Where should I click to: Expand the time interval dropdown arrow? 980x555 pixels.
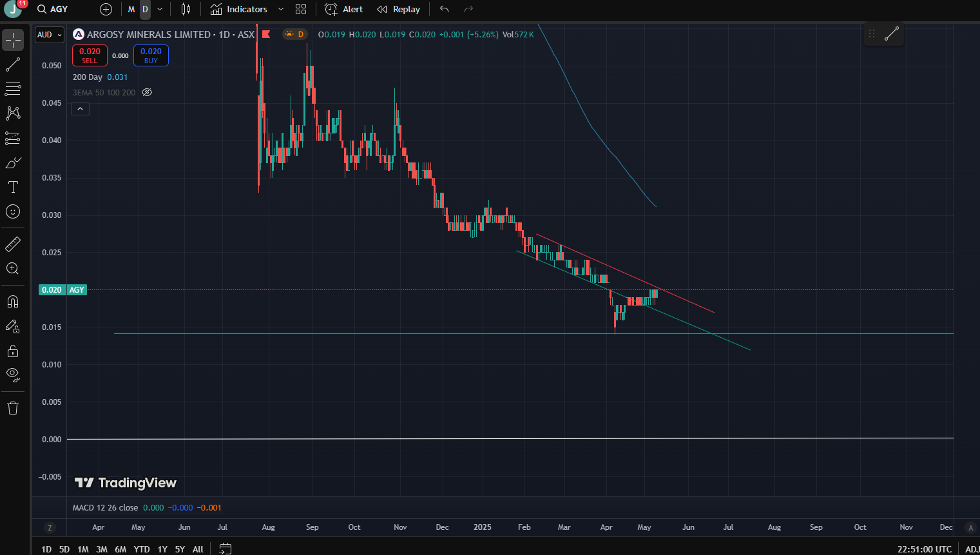point(160,9)
